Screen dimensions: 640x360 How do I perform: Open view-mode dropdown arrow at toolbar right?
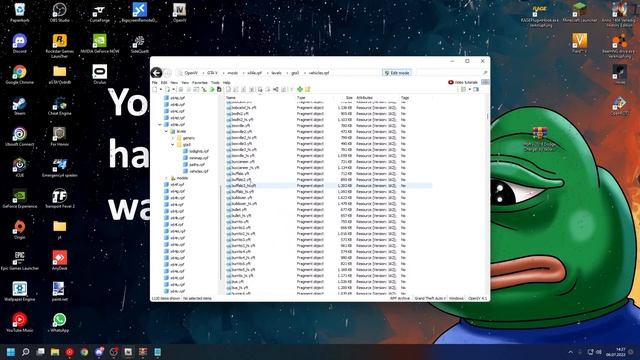(469, 89)
